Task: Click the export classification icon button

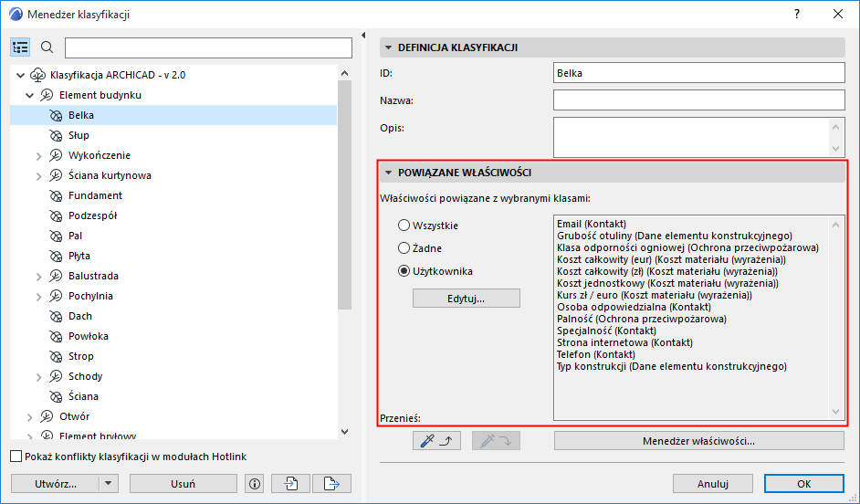Action: pyautogui.click(x=331, y=484)
